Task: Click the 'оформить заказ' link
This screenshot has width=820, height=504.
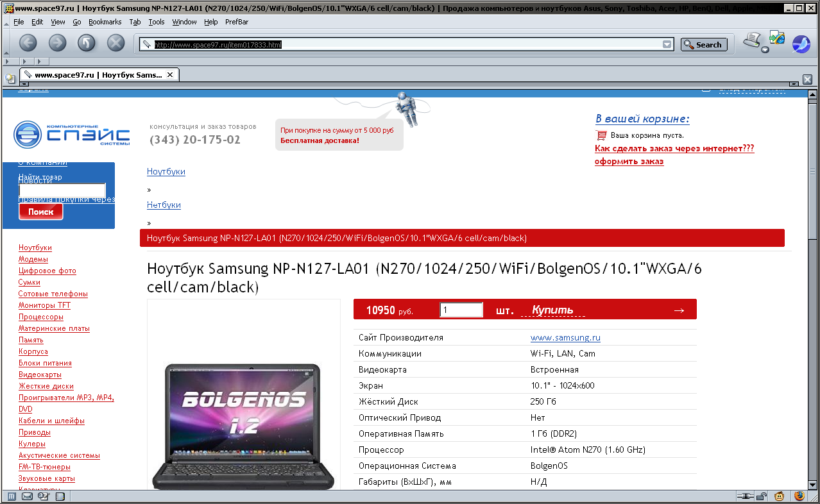Action: click(x=629, y=161)
